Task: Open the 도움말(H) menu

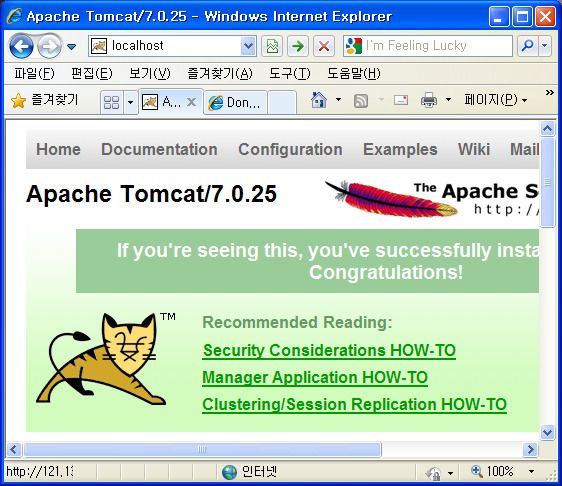Action: [353, 73]
